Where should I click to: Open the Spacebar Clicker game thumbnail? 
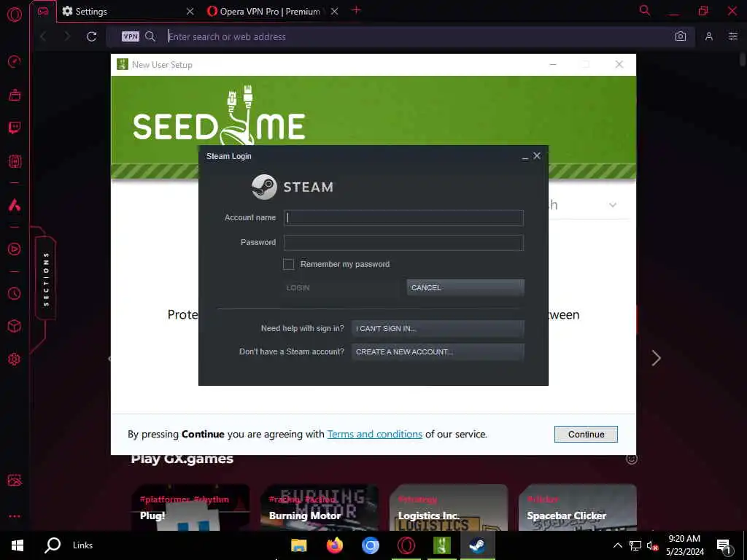(578, 507)
